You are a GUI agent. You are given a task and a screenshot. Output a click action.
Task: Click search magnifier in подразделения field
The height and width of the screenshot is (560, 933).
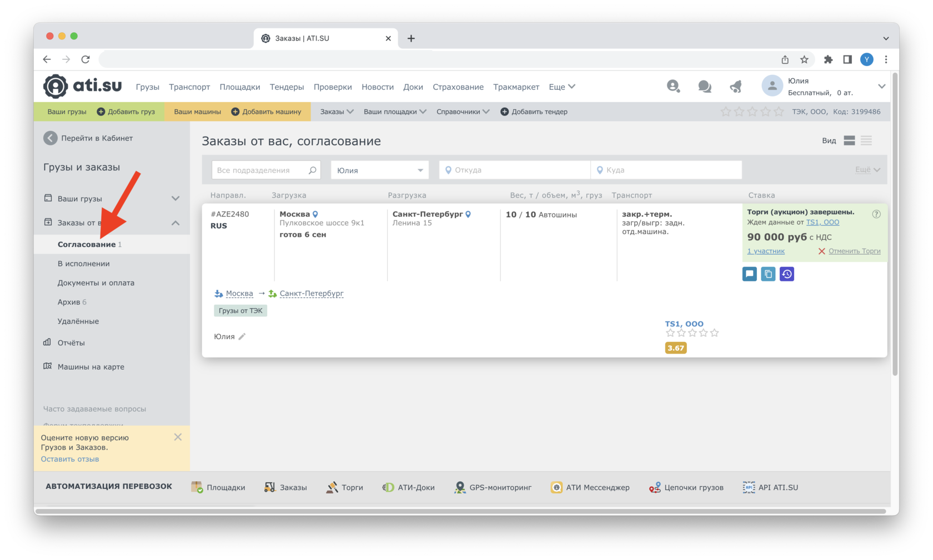313,170
